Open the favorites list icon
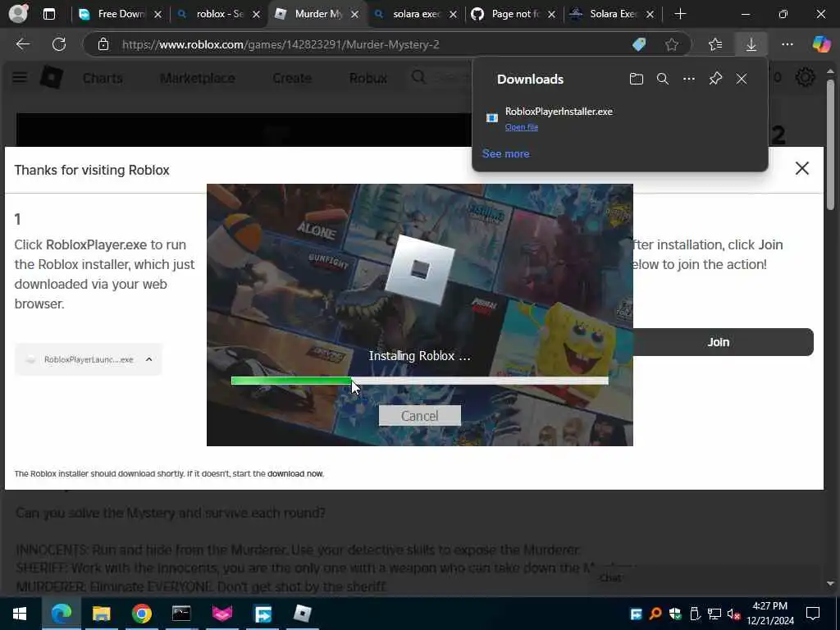Screen dimensions: 840x630 click(715, 44)
